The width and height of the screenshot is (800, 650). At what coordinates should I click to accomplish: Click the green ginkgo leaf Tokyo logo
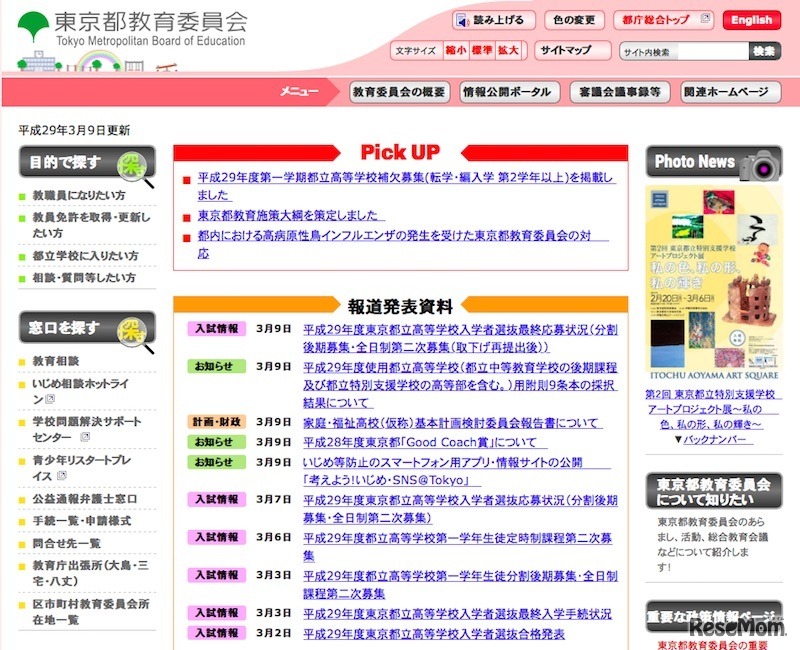[34, 26]
